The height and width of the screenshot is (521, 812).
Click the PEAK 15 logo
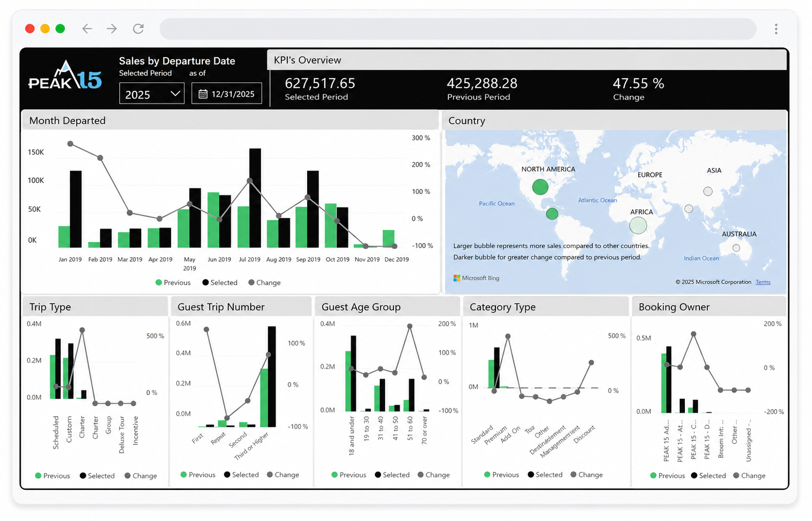click(65, 76)
